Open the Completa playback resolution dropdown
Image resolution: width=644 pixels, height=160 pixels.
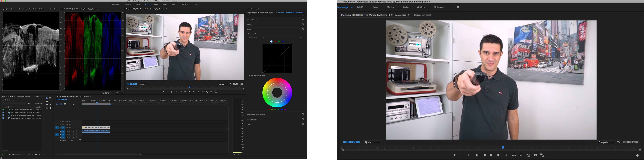tap(606, 142)
